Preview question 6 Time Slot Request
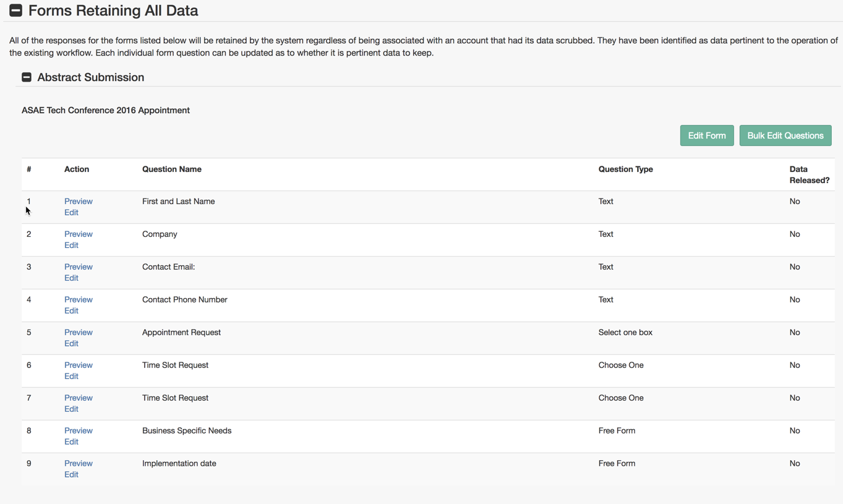The height and width of the screenshot is (504, 843). click(79, 365)
